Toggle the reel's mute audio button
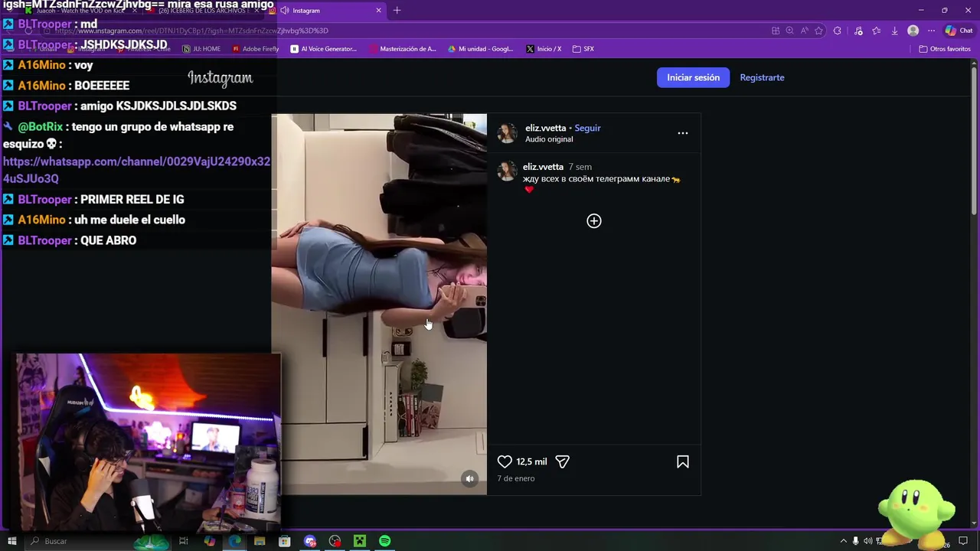The image size is (980, 551). [470, 479]
